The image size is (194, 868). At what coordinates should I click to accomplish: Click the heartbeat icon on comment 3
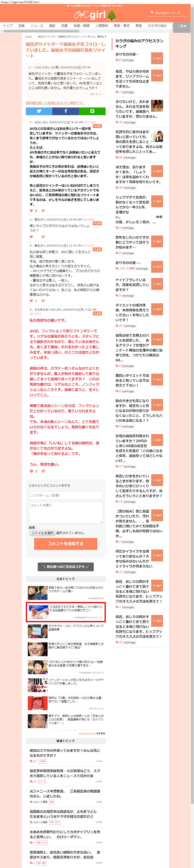tap(43, 237)
